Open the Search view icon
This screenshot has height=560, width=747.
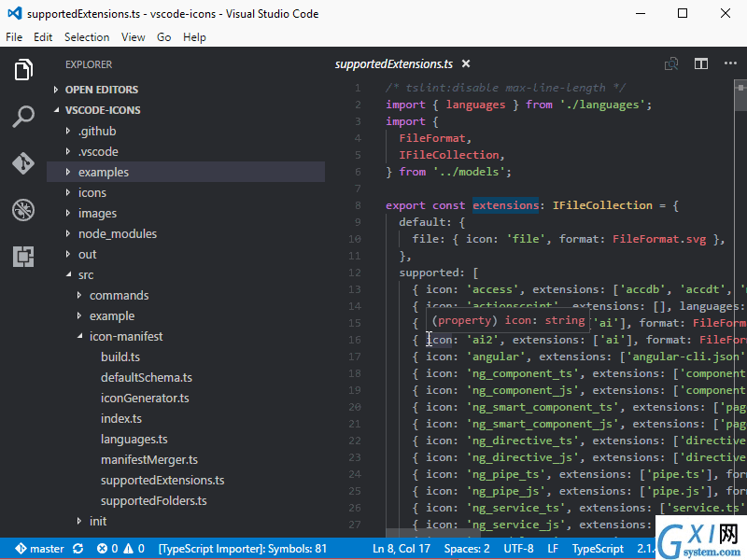[x=23, y=117]
